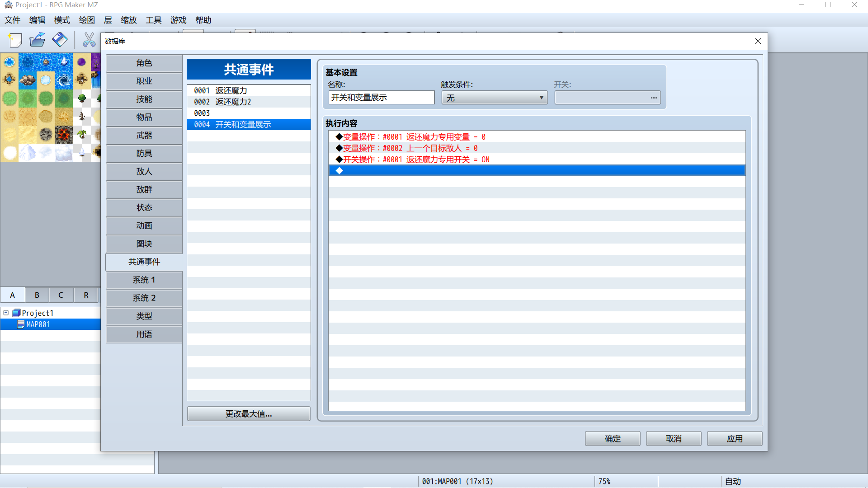Click the New Project toolbar icon
This screenshot has width=868, height=488.
tap(15, 40)
